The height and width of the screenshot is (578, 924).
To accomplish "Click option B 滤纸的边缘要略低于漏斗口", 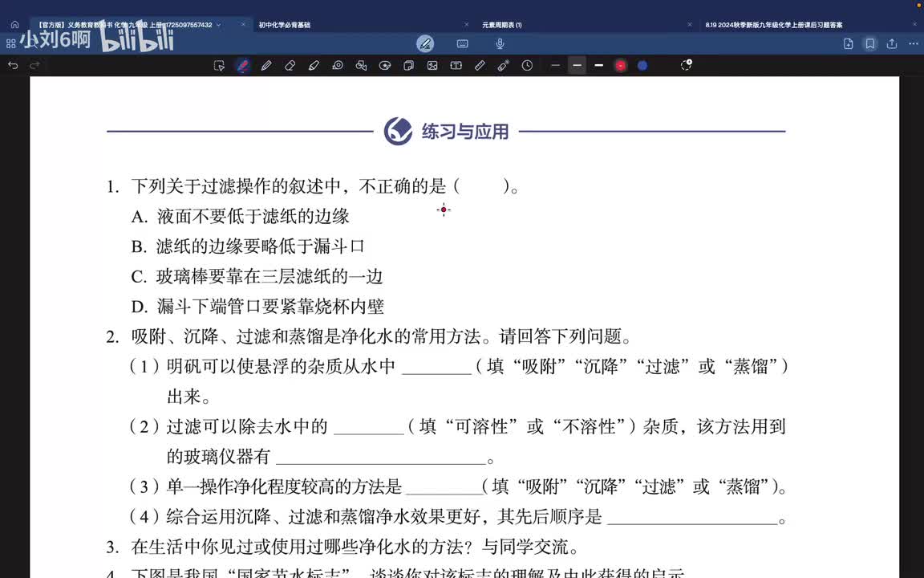I will click(248, 246).
